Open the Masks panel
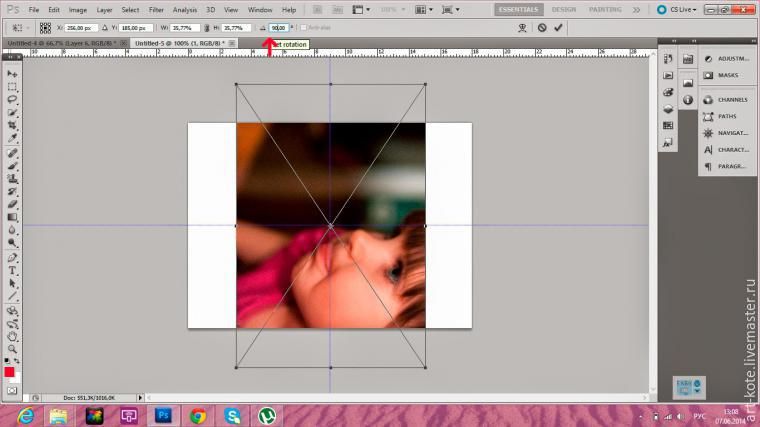Screen dimensions: 760x427 pyautogui.click(x=726, y=75)
